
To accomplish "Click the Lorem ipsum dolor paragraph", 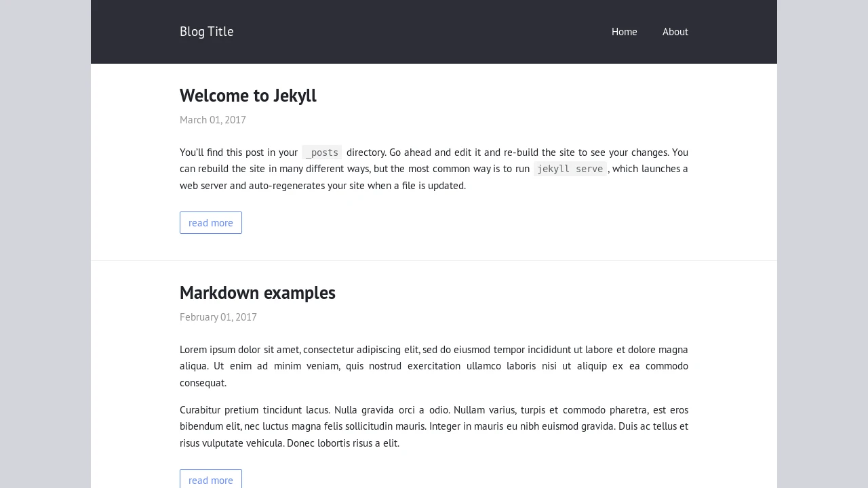I will (x=434, y=366).
